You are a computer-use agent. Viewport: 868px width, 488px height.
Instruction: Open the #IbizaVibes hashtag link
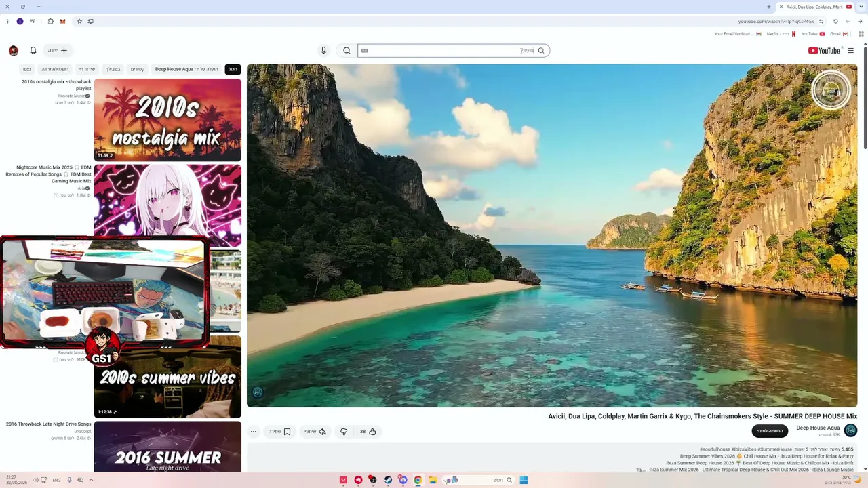pos(744,449)
